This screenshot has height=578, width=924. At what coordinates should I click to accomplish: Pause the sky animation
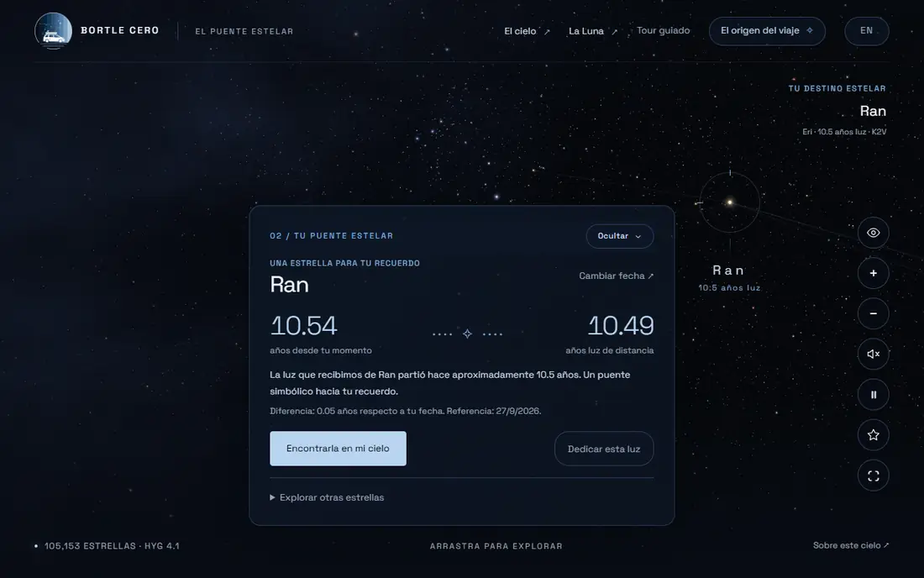pos(873,395)
